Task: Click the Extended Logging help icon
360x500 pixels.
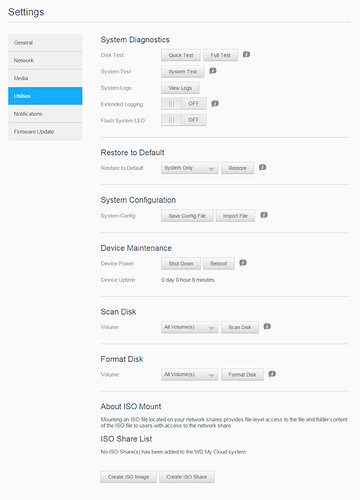Action: coord(215,103)
